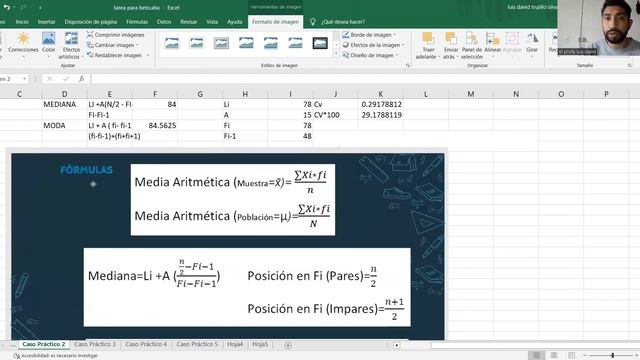Click the MEDIANA cell
This screenshot has height=360, width=640.
[64, 104]
